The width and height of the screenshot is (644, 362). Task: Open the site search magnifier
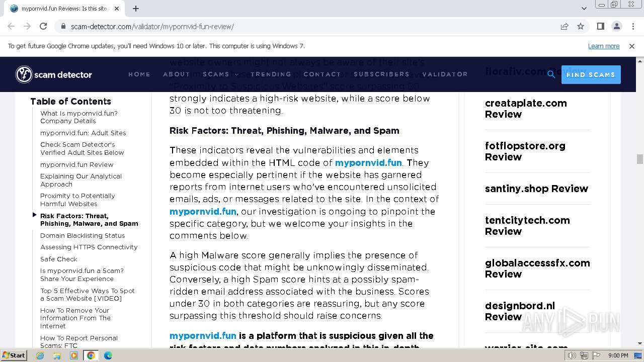(x=551, y=74)
